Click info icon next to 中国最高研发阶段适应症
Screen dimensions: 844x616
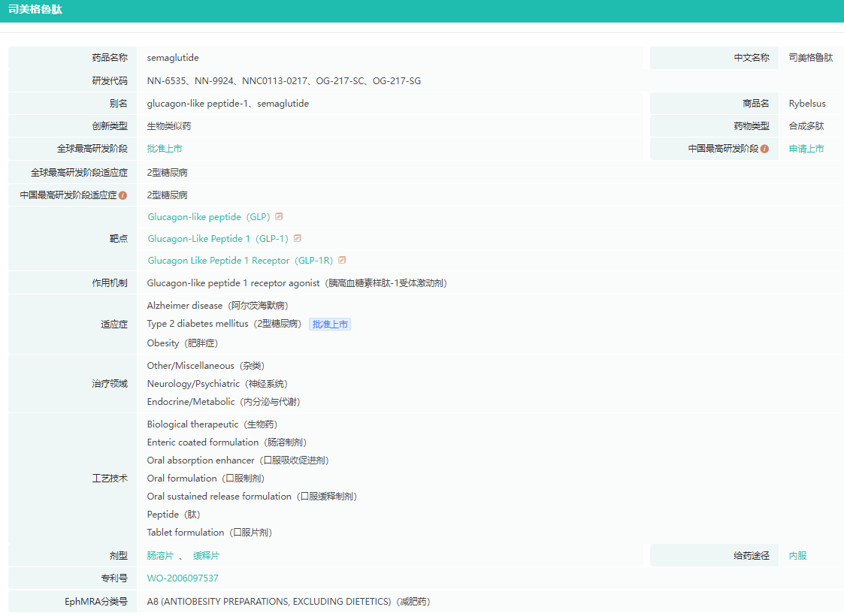click(x=123, y=195)
